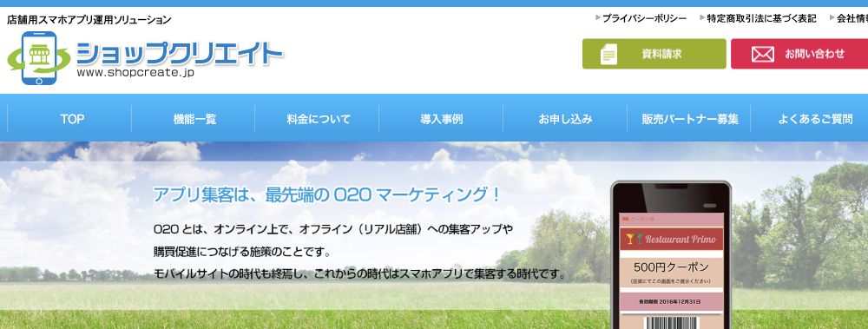Click the www.shopcreate.jp URL text
868x329 pixels.
point(135,73)
